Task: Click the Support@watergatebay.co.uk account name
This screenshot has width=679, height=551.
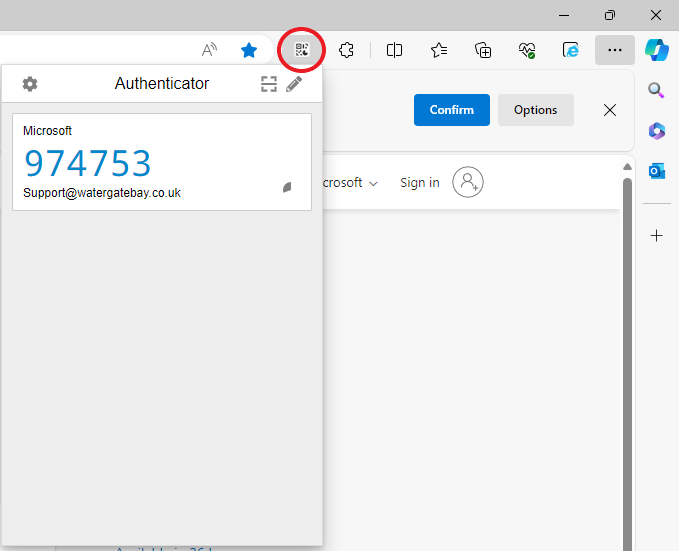Action: tap(102, 193)
